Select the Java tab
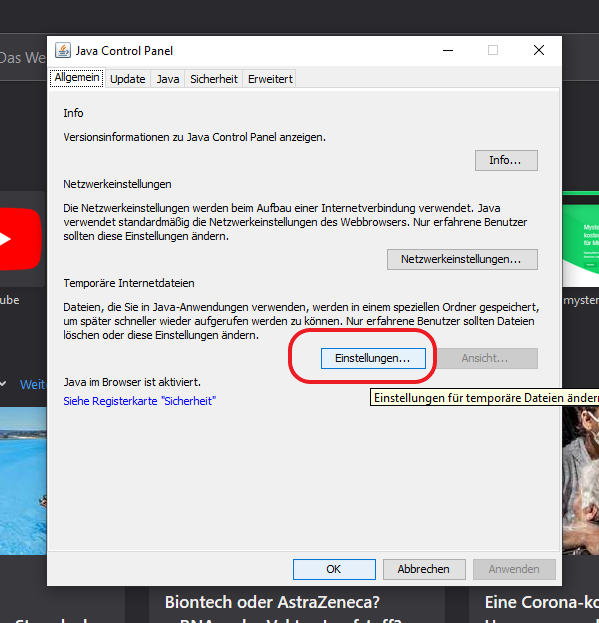The image size is (599, 623). 168,79
